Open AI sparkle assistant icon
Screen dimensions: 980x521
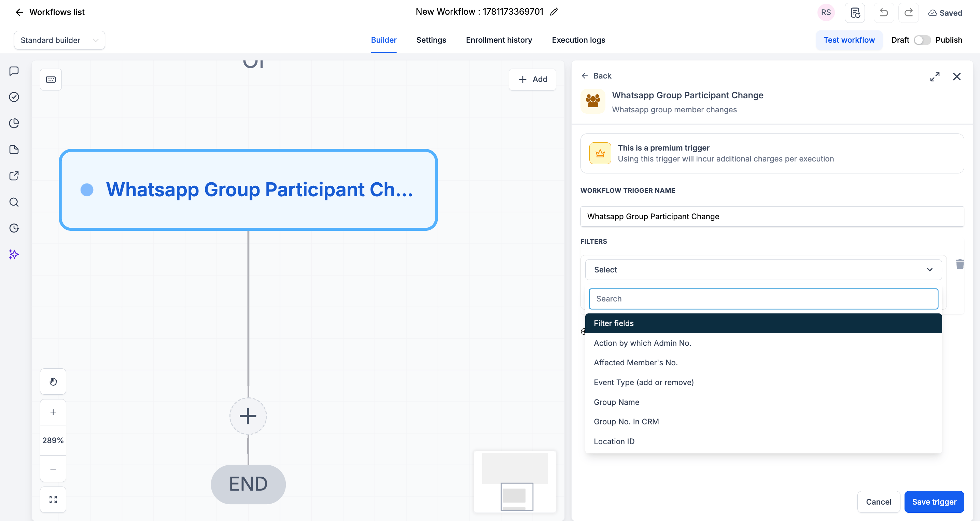pyautogui.click(x=14, y=254)
